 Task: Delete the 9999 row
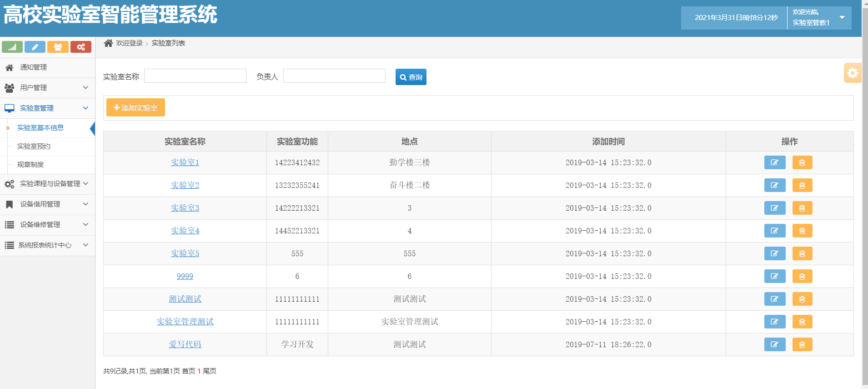(802, 276)
